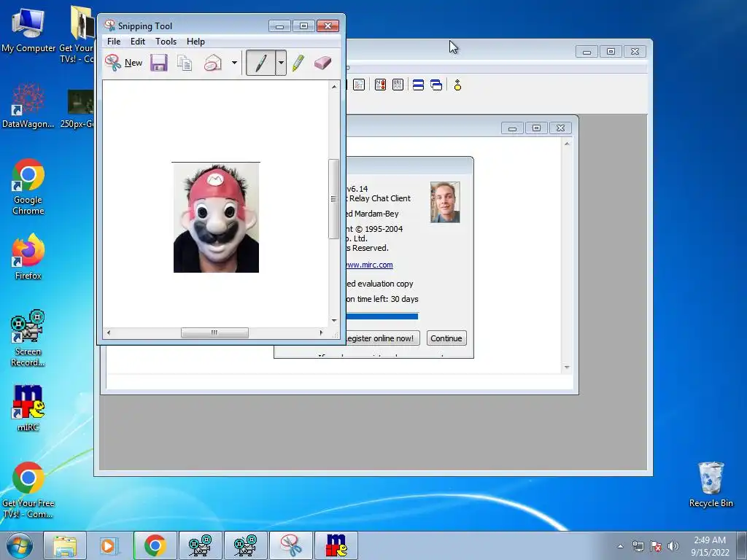This screenshot has height=560, width=747.
Task: Click the mIRC Address Book toolbar icon
Action: coord(358,85)
